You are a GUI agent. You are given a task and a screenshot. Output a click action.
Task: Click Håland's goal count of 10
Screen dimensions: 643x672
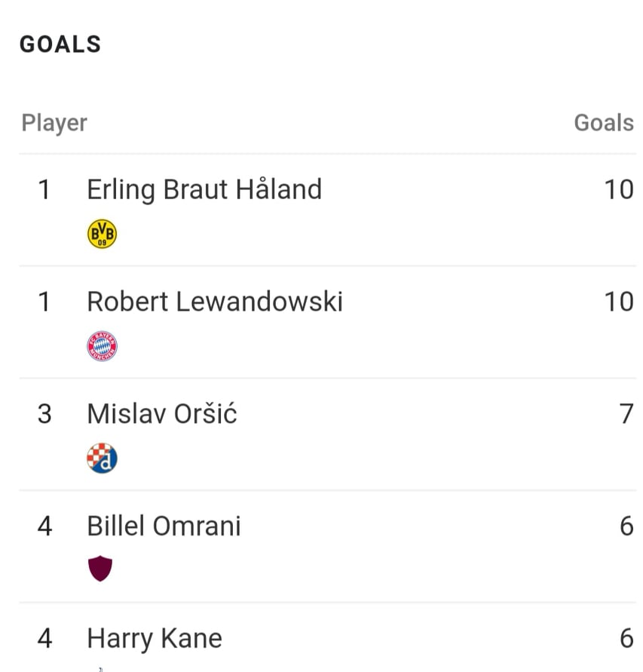pyautogui.click(x=619, y=189)
